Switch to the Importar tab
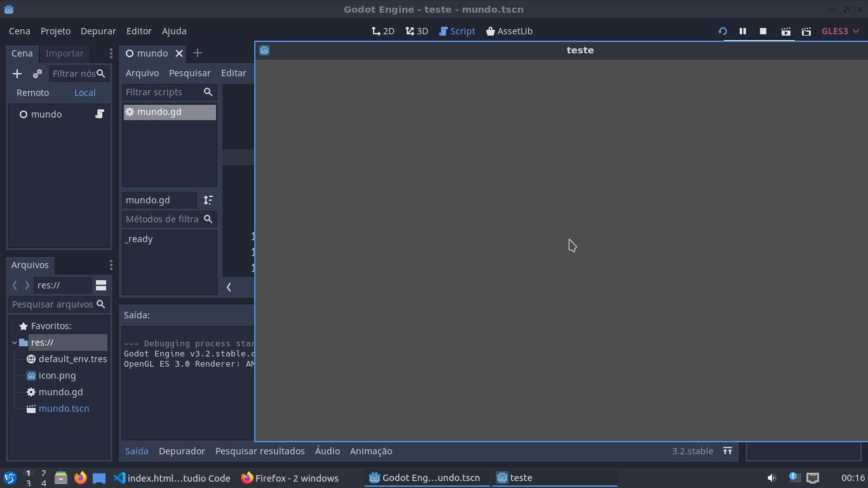This screenshot has width=868, height=488. point(64,53)
